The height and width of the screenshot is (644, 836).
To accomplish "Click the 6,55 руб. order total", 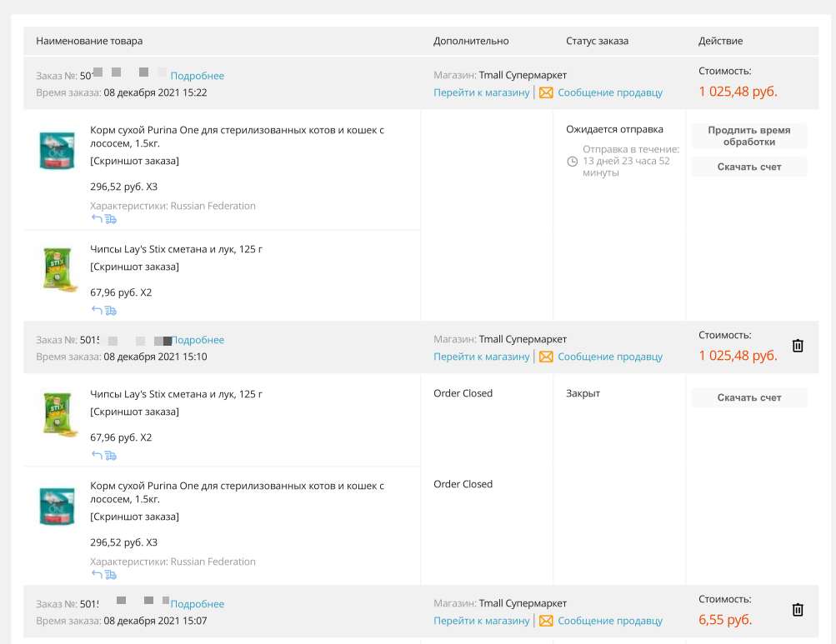I will (x=725, y=620).
